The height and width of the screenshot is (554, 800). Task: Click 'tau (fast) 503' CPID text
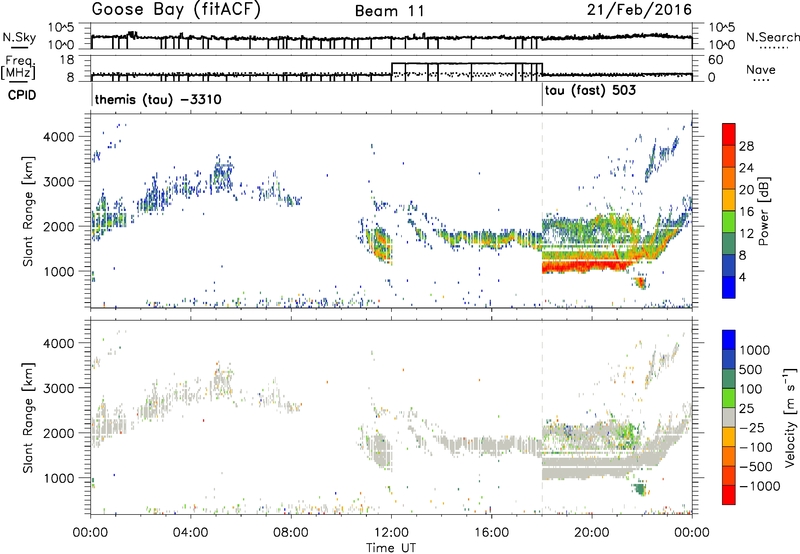coord(590,91)
